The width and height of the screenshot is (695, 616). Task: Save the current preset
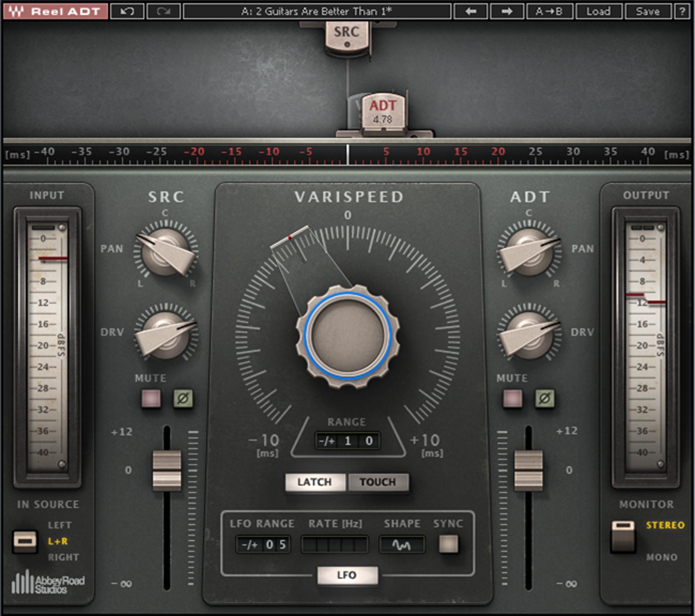click(x=648, y=11)
